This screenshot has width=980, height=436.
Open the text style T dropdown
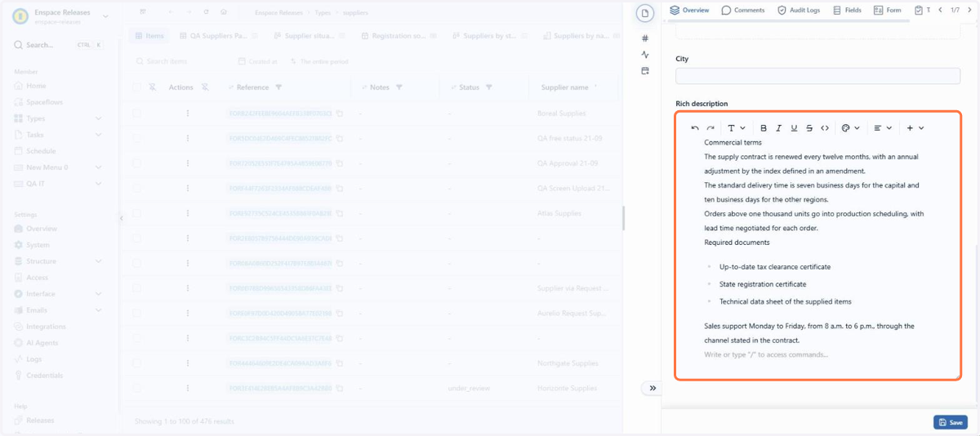tap(736, 128)
